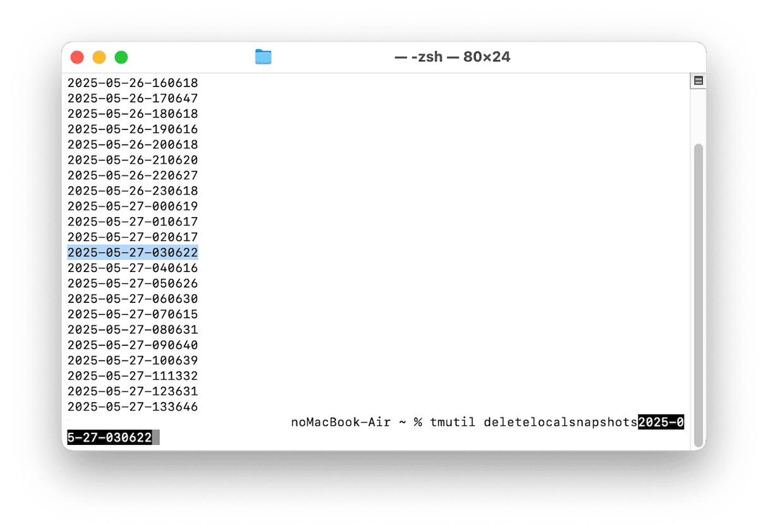Click 'deletelocalsnapshots' word on command line

[x=561, y=422]
